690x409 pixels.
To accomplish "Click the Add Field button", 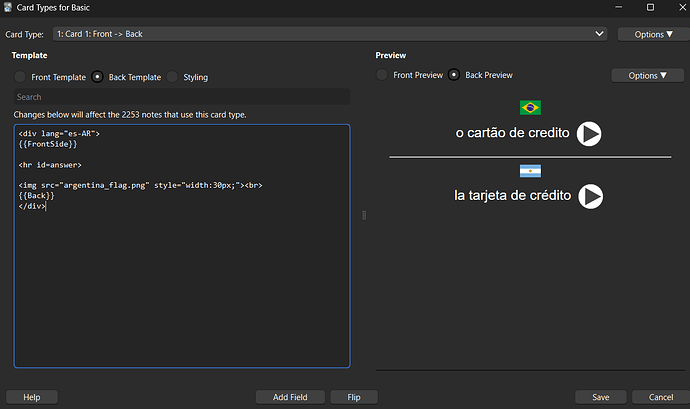I will click(290, 397).
